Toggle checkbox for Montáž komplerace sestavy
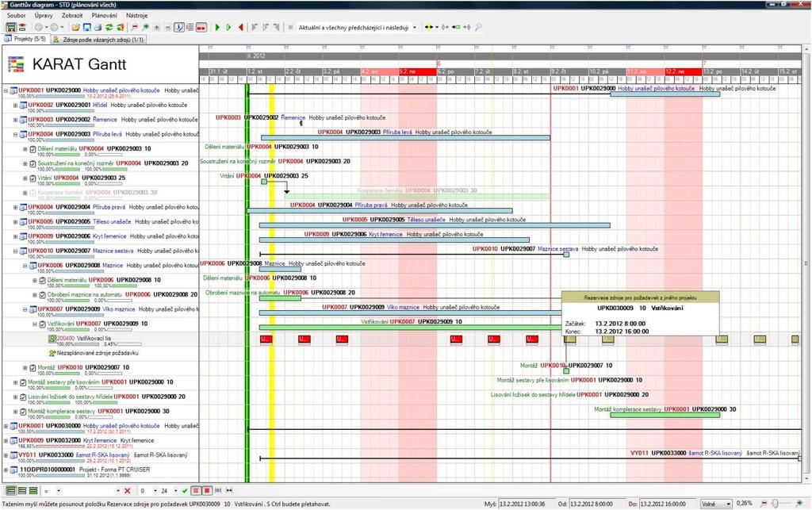 coord(23,412)
